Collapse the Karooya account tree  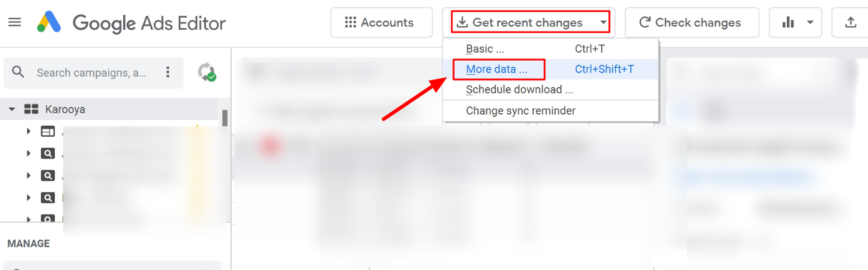click(12, 109)
